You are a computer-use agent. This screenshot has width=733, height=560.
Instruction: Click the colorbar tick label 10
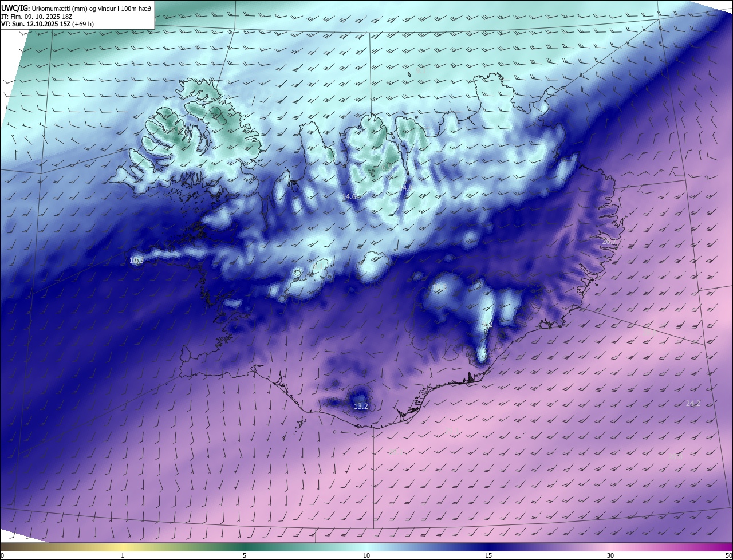(x=366, y=555)
